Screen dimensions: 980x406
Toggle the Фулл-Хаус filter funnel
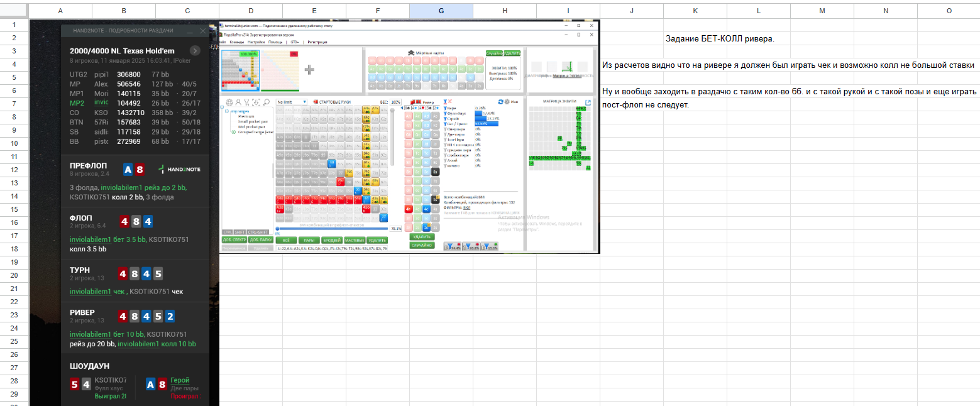coord(445,113)
